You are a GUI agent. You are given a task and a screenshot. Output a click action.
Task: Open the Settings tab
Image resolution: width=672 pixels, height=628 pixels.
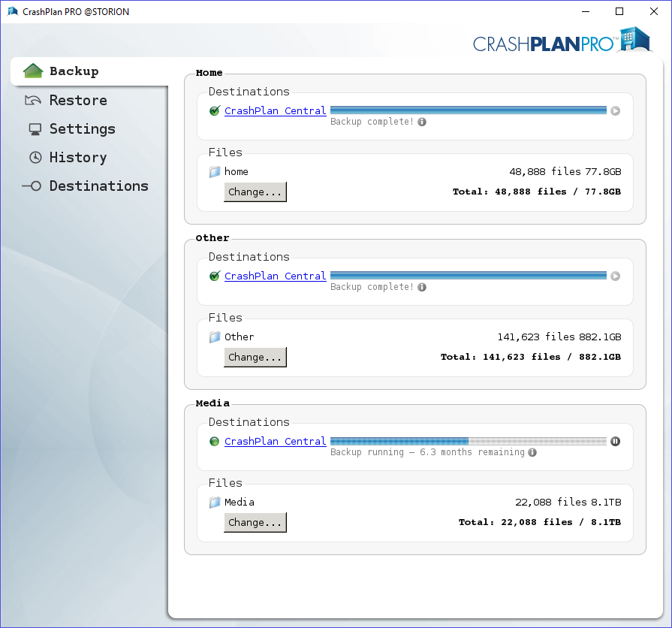(x=83, y=129)
